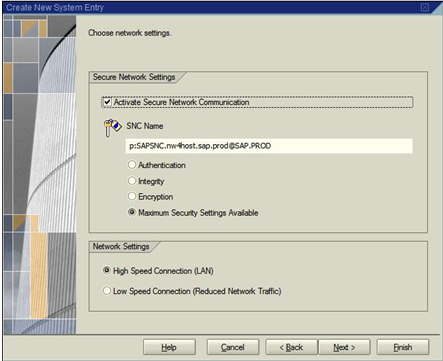Choose Low Speed Connection option
Screen dimensions: 443x361
click(107, 291)
